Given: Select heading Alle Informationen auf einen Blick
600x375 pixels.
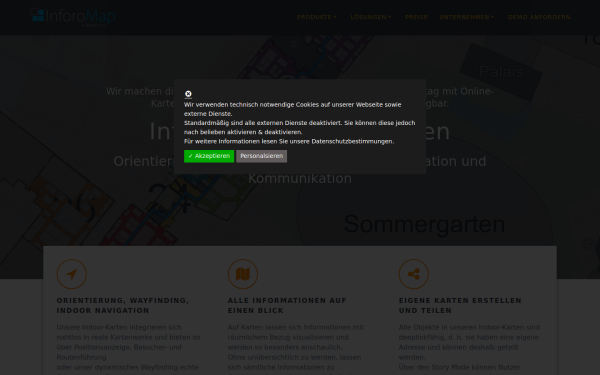Looking at the screenshot, I should (x=287, y=305).
